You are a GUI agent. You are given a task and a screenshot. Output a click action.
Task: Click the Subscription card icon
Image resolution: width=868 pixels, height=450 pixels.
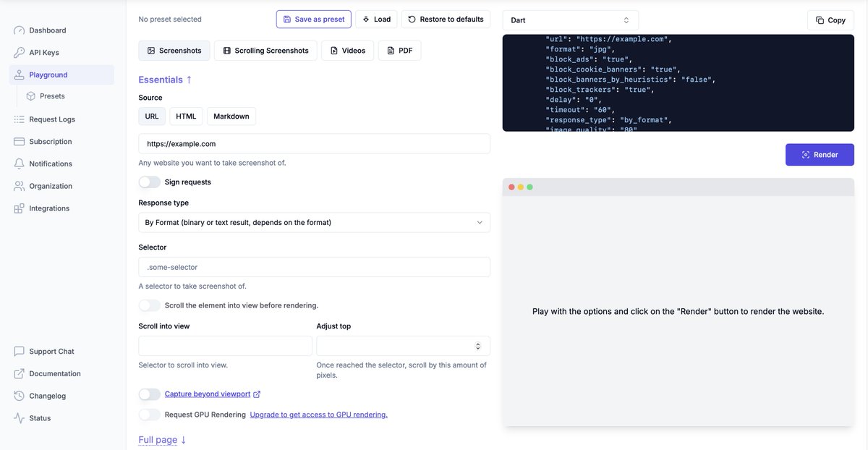point(19,142)
